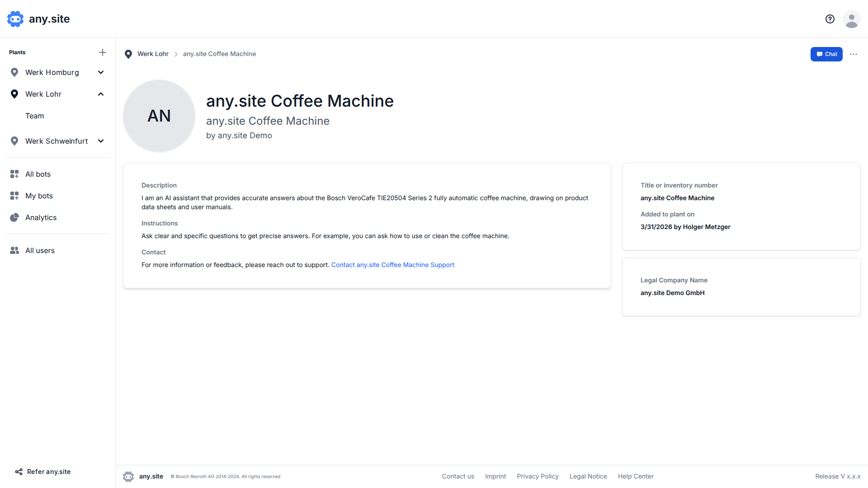Select Werk Homburg in the sidebar

(x=52, y=72)
